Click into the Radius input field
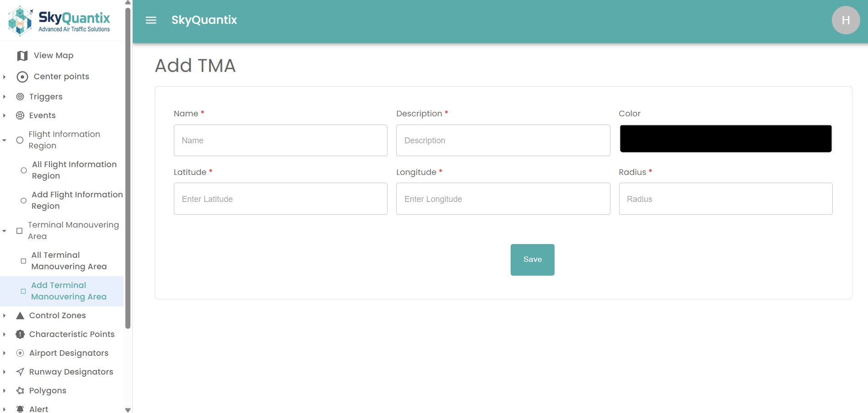 pyautogui.click(x=725, y=199)
